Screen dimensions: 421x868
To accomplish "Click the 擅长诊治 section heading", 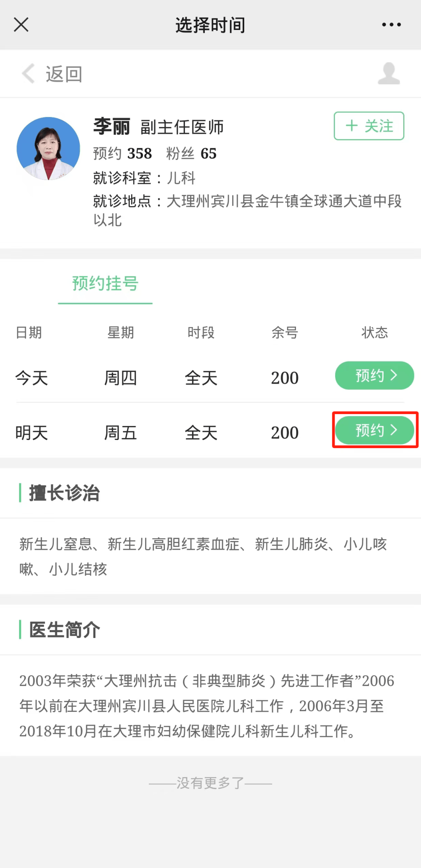I will coord(64,493).
